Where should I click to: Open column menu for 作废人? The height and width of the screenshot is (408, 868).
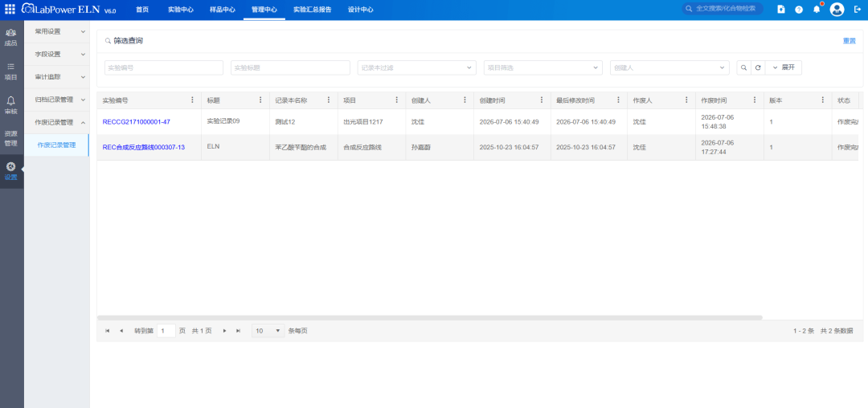(x=686, y=100)
